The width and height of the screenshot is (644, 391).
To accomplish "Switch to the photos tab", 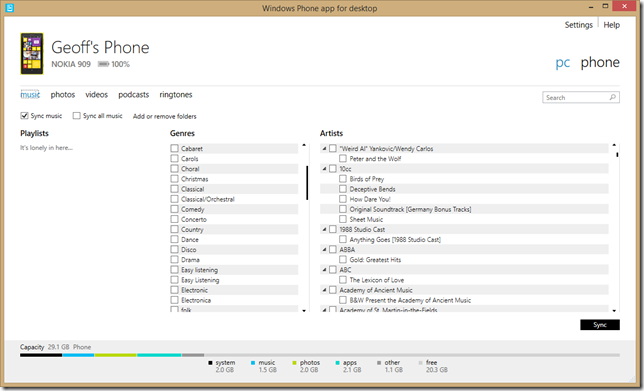I will (63, 95).
